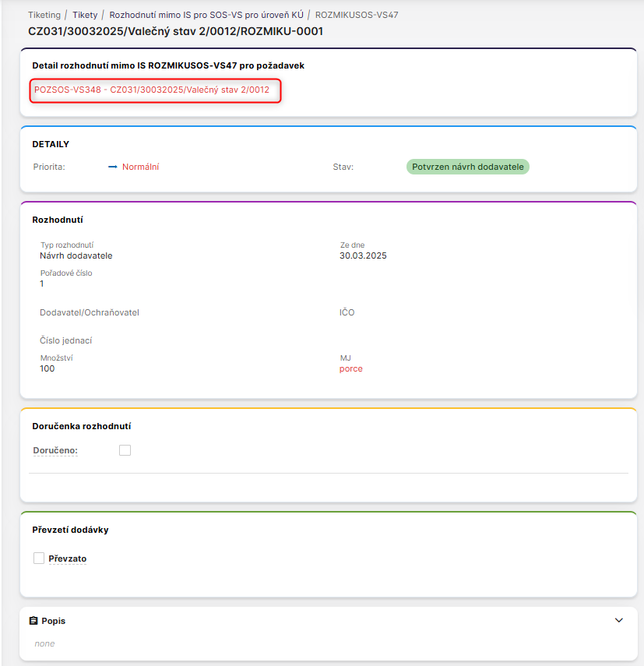Viewport: 644px width, 666px height.
Task: Click the clipboard icon beside Popis
Action: point(33,621)
